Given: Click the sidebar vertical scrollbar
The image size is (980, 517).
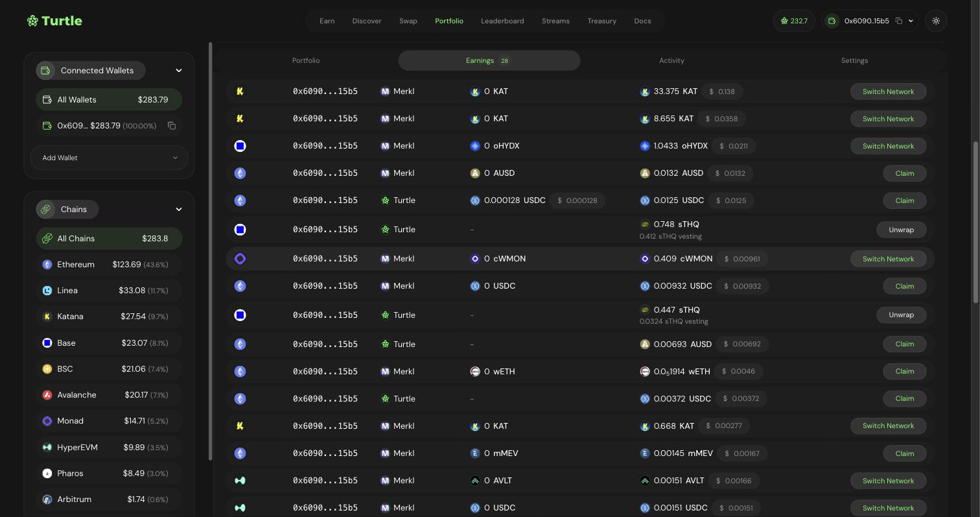Looking at the screenshot, I should click(x=210, y=252).
